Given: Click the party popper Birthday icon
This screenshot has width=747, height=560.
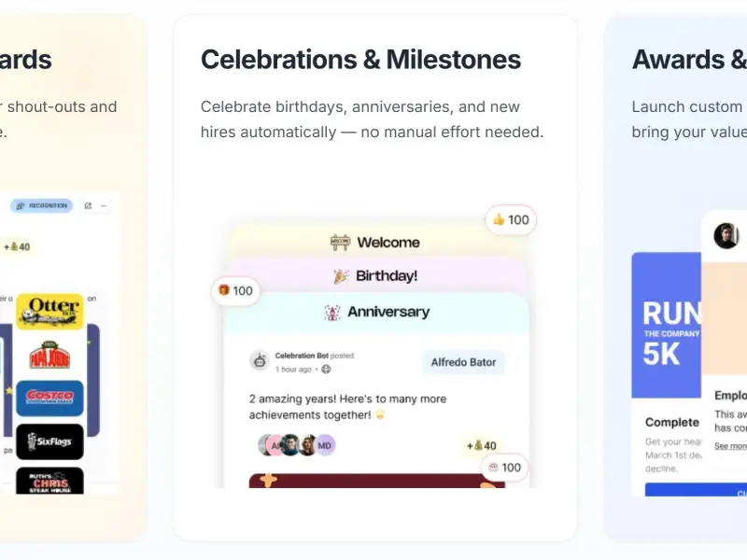Looking at the screenshot, I should click(341, 276).
